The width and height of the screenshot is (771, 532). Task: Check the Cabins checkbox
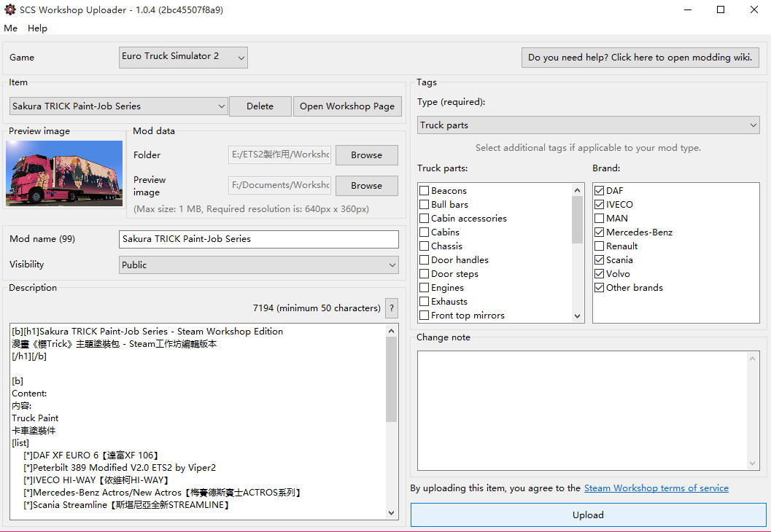[x=425, y=232]
